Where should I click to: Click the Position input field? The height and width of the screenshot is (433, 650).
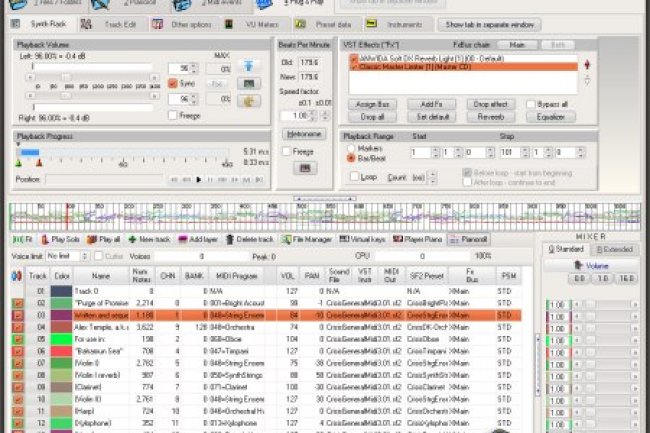point(104,179)
